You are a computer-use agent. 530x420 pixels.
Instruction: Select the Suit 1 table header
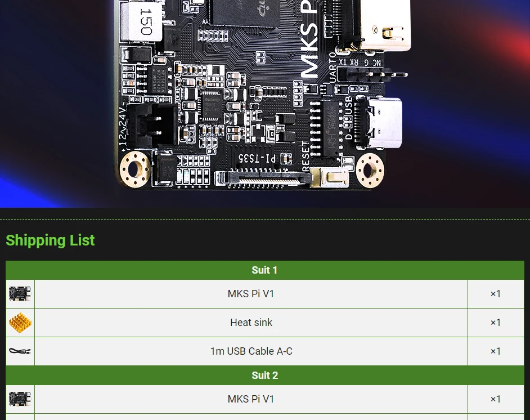(x=264, y=270)
